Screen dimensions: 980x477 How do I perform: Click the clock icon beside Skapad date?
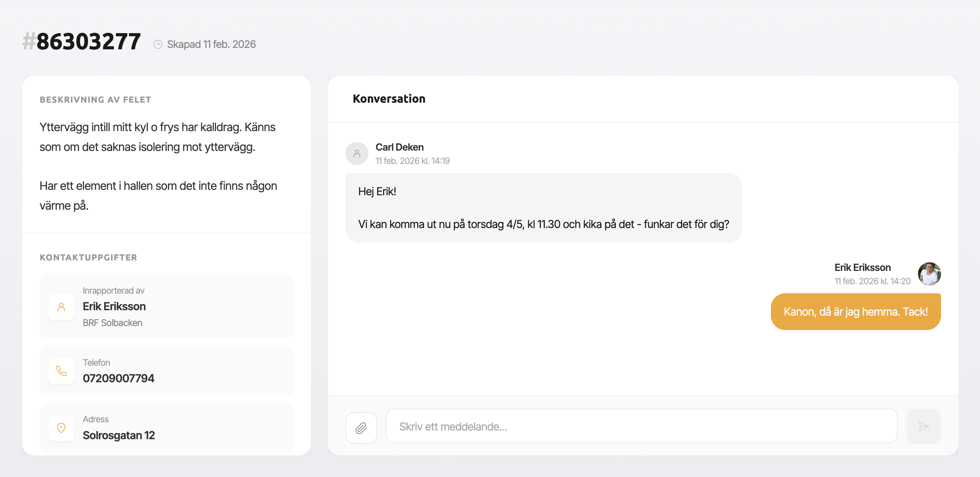pyautogui.click(x=158, y=44)
